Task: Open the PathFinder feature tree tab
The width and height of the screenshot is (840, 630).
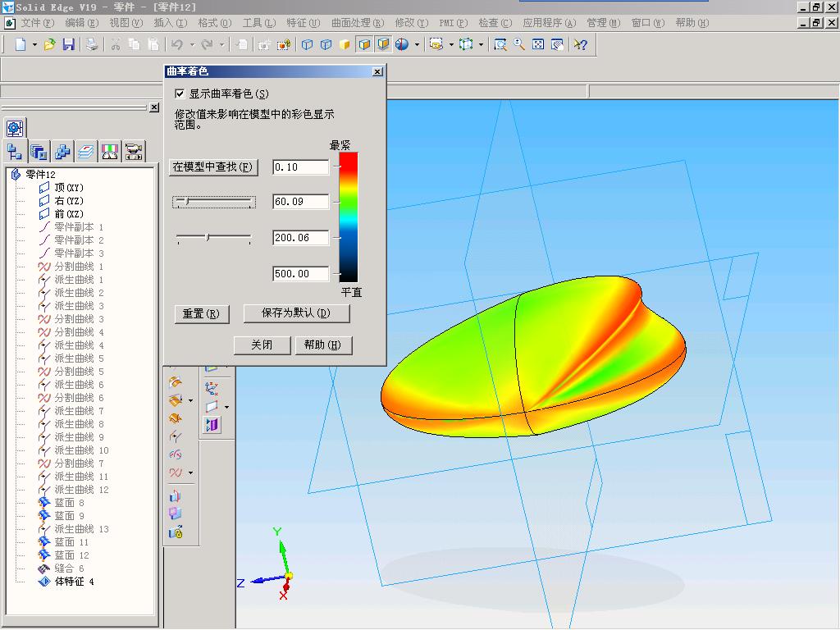Action: [x=15, y=152]
